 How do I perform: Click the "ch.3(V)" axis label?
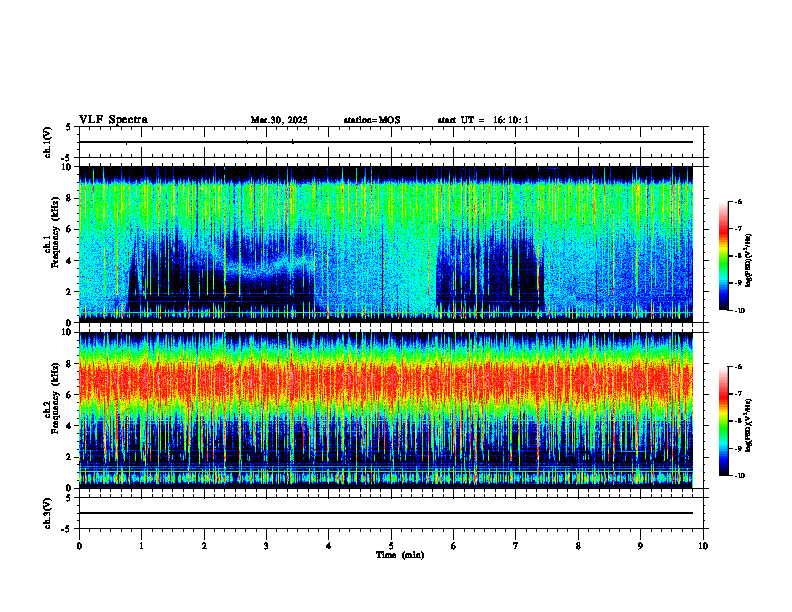click(48, 514)
